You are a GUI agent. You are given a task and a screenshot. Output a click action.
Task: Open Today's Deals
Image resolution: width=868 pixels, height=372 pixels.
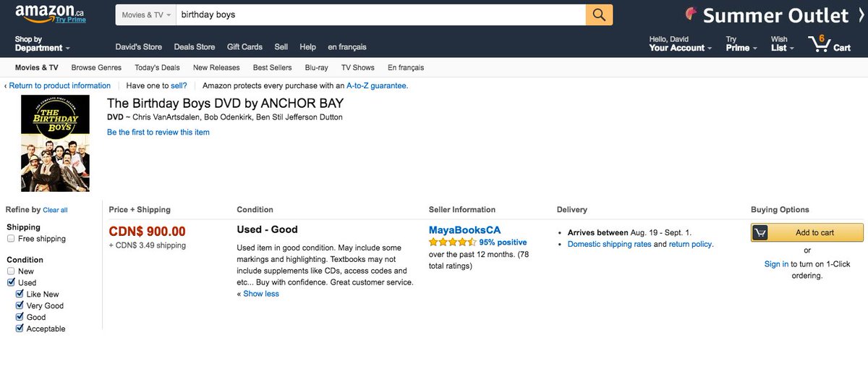pyautogui.click(x=157, y=67)
